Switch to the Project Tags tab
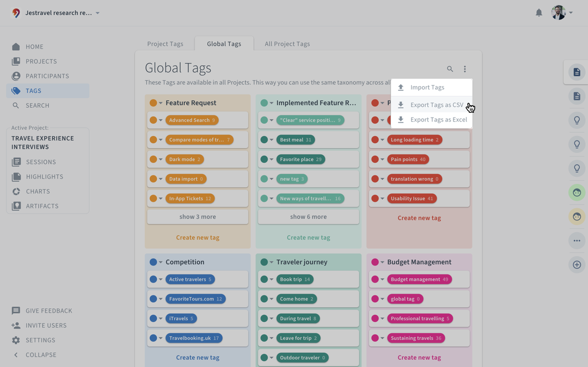 (165, 44)
